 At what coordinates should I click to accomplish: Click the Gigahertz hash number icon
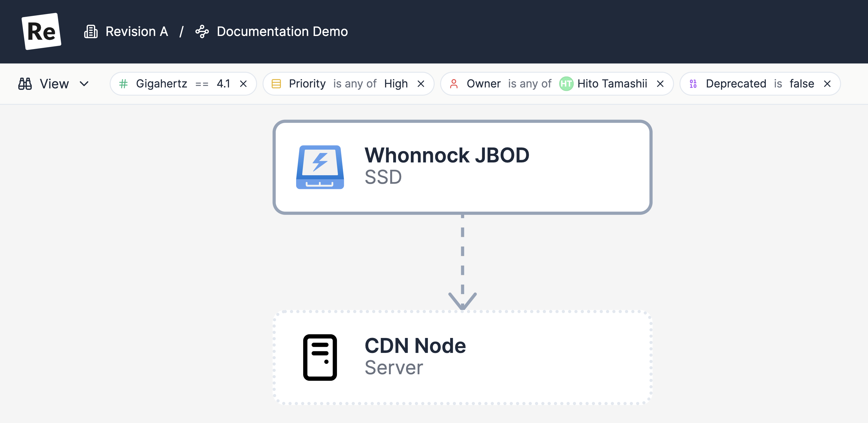point(124,84)
